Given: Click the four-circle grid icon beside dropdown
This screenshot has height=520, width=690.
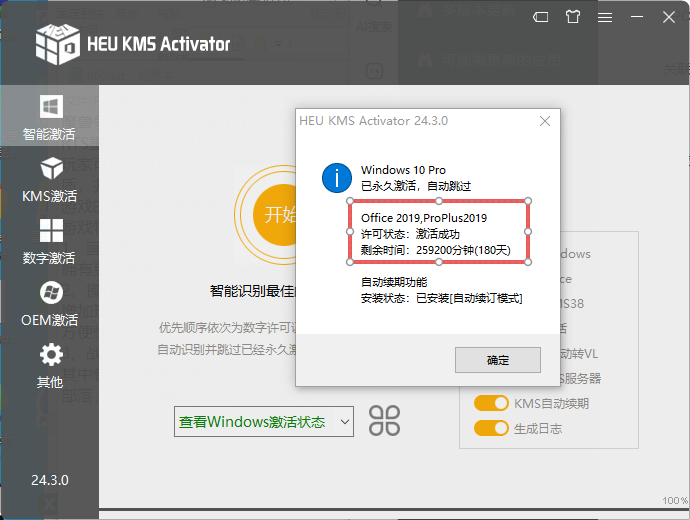Looking at the screenshot, I should 384,421.
